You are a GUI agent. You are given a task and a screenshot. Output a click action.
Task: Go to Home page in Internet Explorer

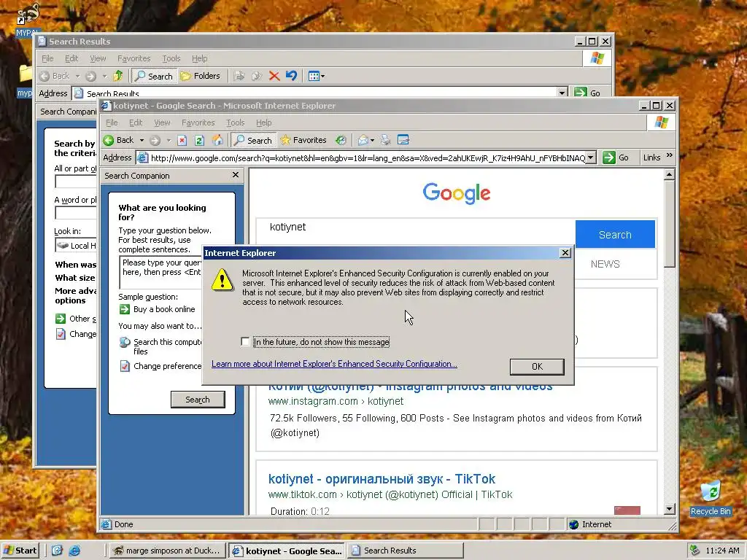pos(217,140)
